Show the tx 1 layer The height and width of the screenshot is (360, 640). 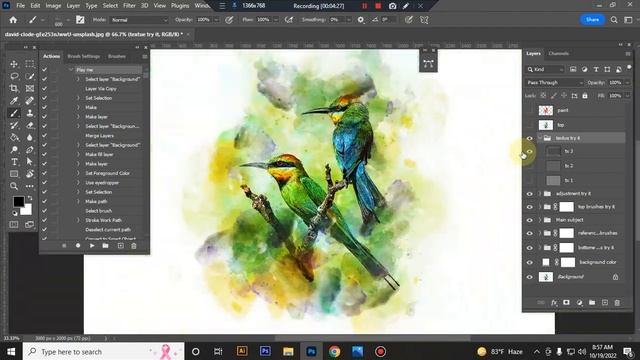tap(529, 180)
